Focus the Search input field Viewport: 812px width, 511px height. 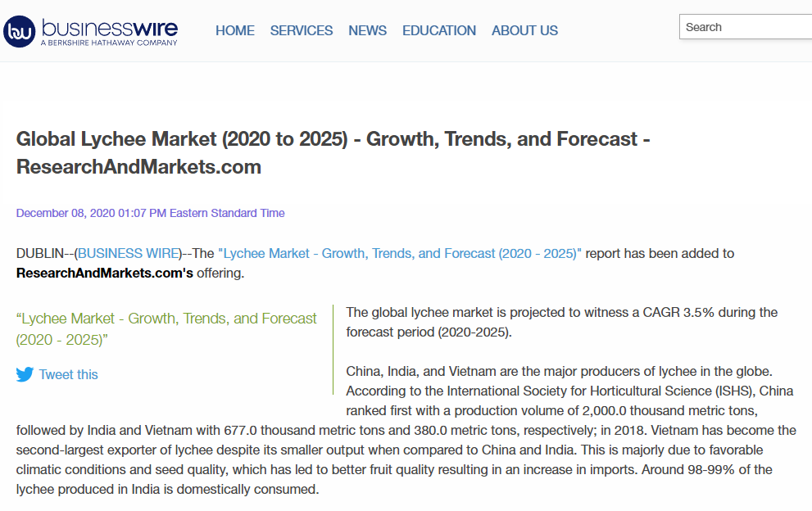[746, 27]
